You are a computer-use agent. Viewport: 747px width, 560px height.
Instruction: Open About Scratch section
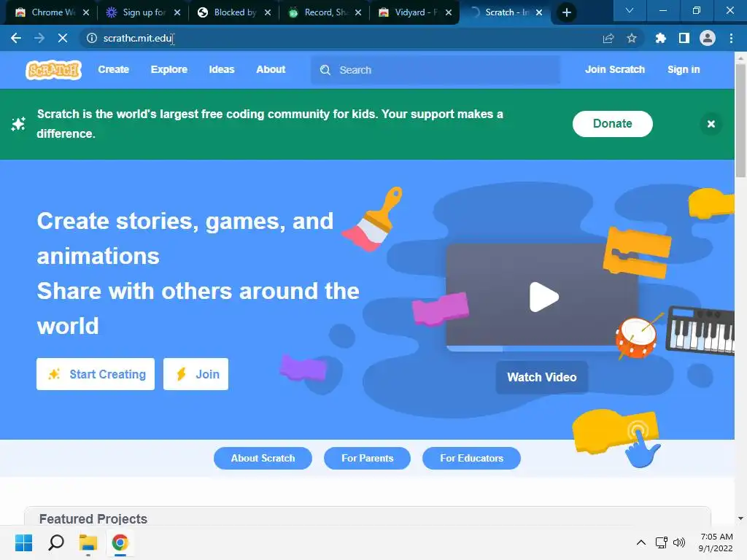pyautogui.click(x=263, y=458)
